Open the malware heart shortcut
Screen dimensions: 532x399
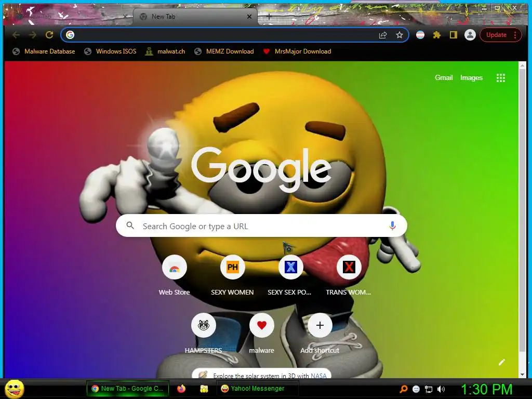tap(262, 325)
